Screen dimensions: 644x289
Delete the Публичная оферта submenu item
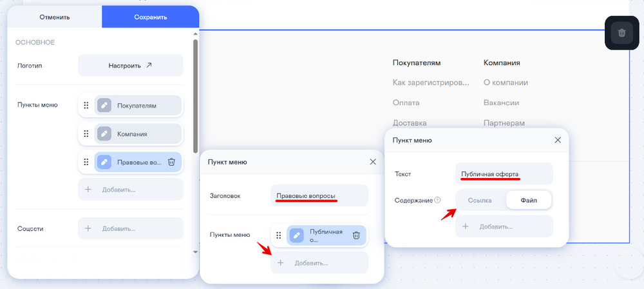356,235
